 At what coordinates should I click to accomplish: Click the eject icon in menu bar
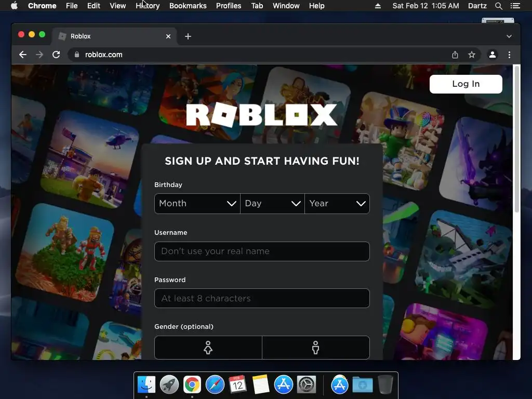[378, 6]
